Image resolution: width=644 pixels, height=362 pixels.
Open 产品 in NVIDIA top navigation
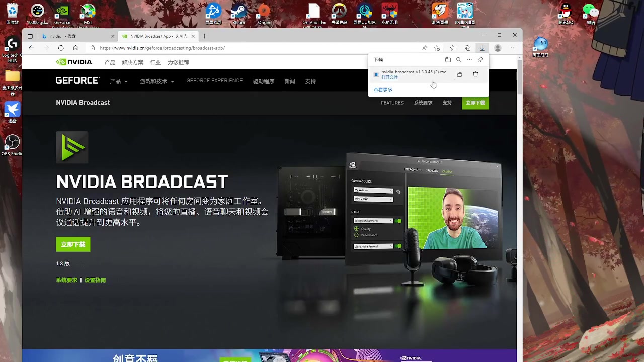(110, 62)
